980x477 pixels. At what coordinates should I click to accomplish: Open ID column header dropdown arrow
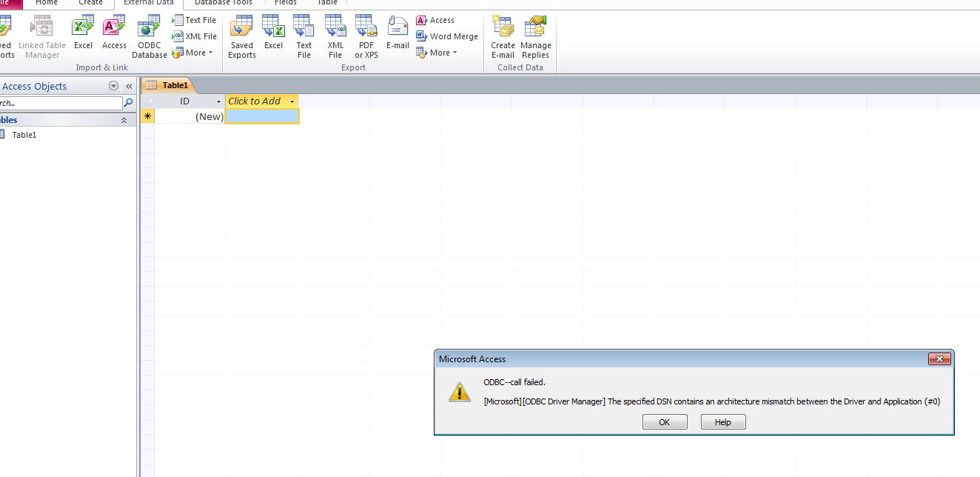click(x=218, y=101)
